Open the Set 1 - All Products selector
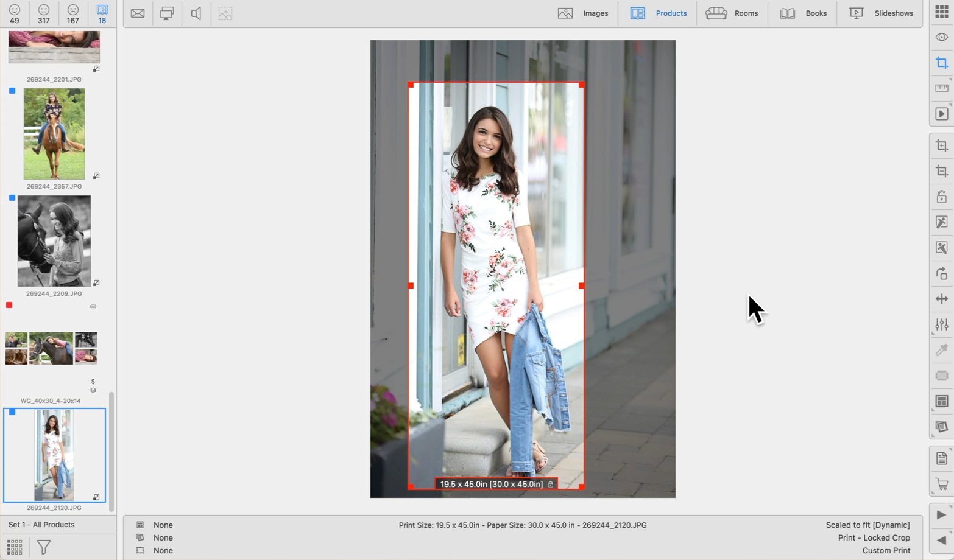 (x=41, y=525)
